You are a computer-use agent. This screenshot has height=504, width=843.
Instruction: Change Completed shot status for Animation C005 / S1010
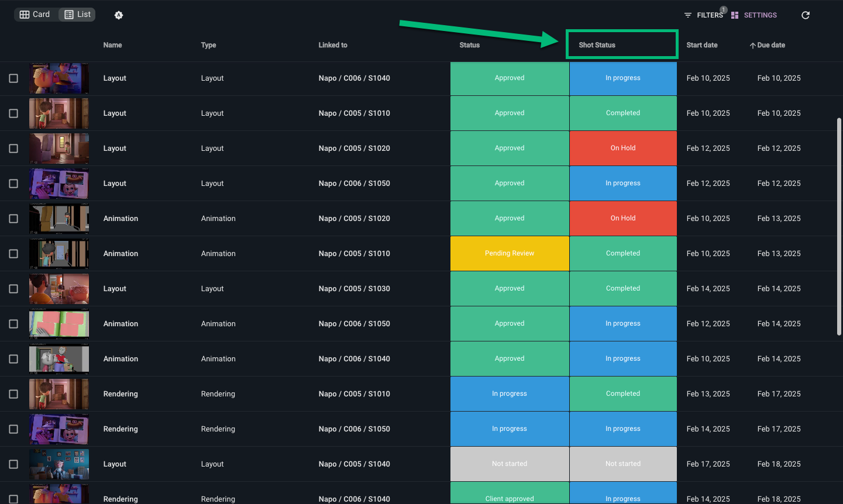pyautogui.click(x=623, y=254)
